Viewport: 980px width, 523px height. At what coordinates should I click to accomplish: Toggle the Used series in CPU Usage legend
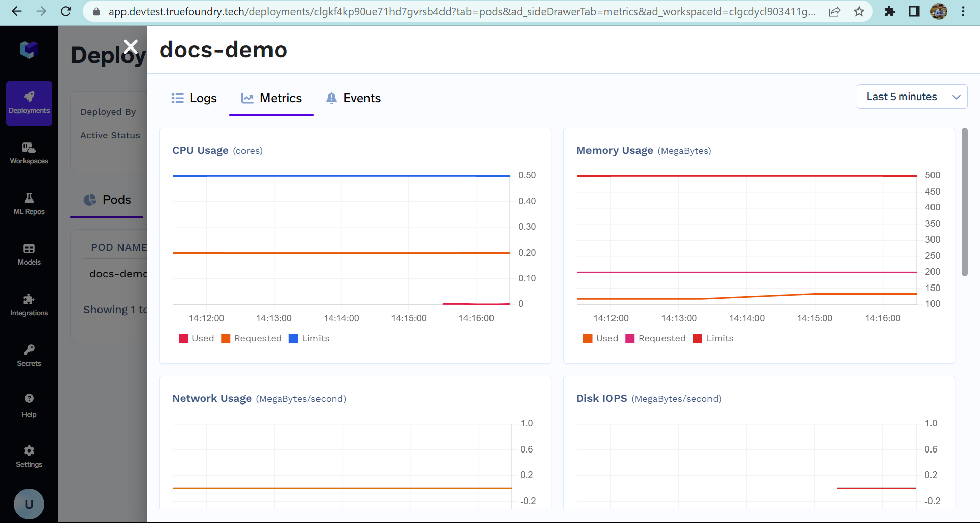197,339
